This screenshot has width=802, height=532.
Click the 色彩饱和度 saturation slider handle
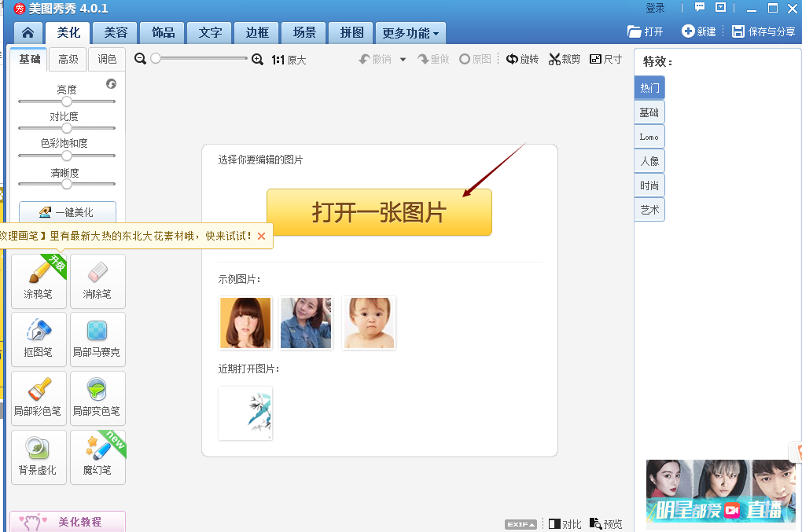click(67, 156)
